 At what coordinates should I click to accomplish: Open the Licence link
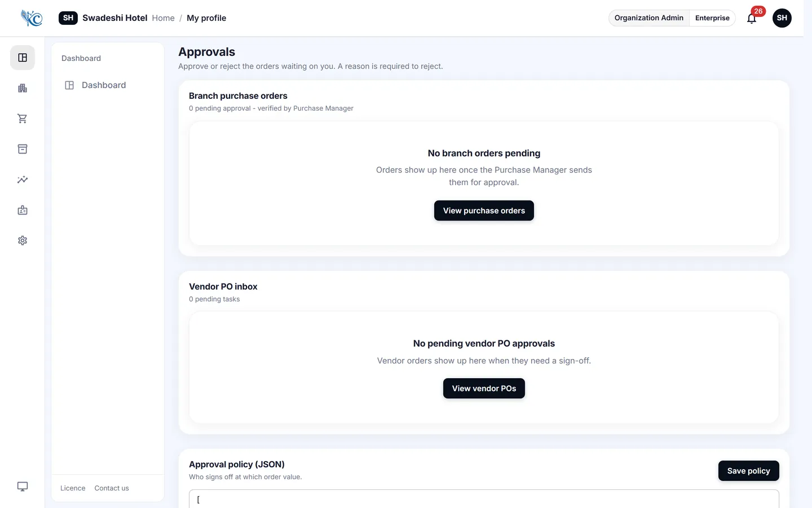click(73, 488)
